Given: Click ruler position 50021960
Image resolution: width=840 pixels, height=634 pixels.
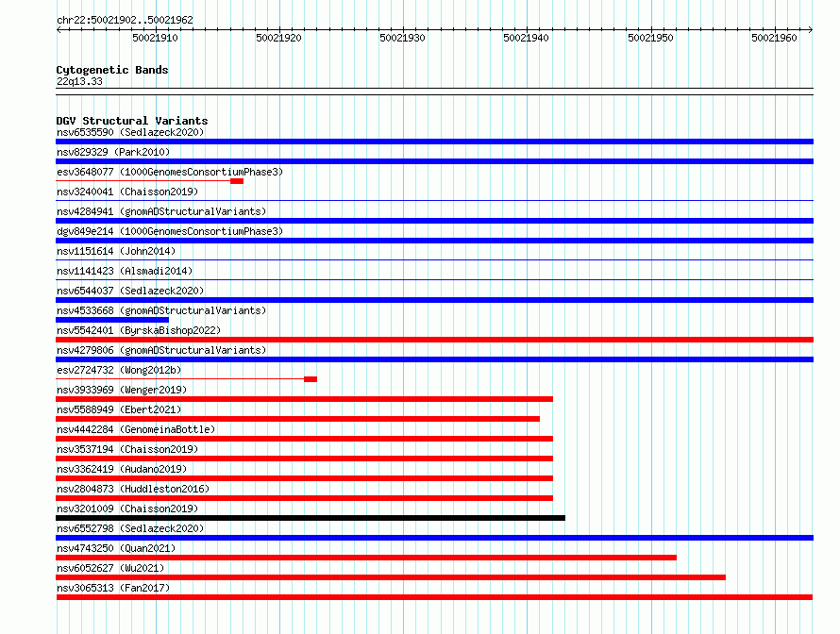Looking at the screenshot, I should click(774, 38).
